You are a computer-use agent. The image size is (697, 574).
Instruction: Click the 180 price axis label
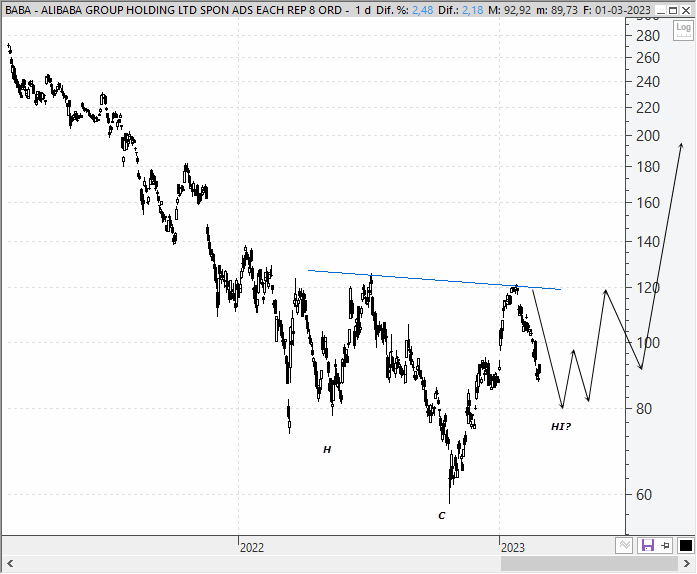[648, 167]
